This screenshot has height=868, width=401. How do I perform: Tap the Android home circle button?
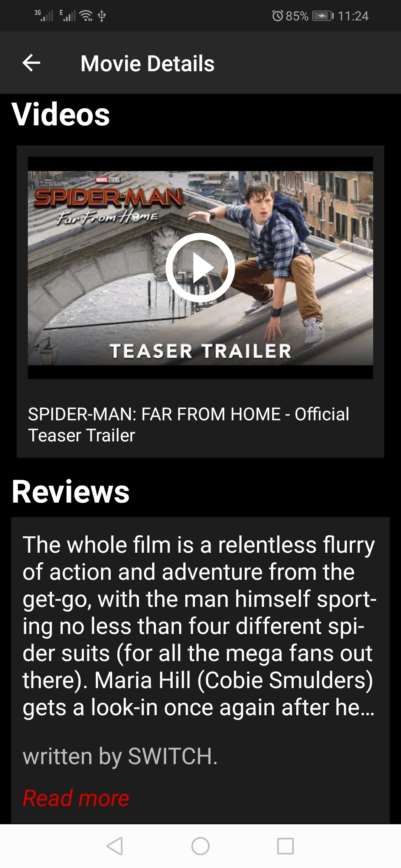pyautogui.click(x=200, y=846)
